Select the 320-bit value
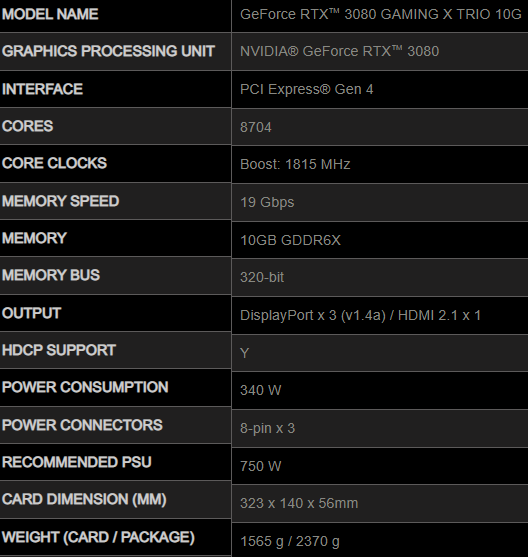 pos(262,277)
